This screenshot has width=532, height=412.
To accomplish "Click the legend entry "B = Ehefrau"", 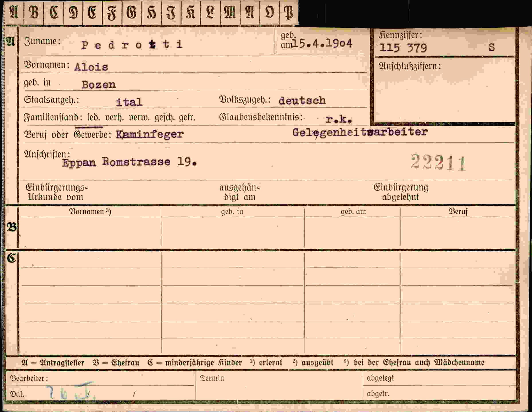I will point(116,363).
